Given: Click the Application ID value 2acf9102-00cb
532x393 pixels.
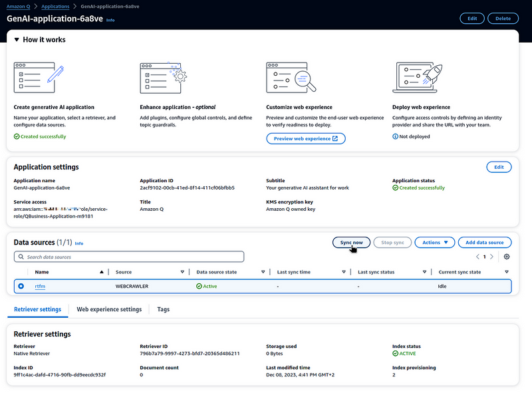Looking at the screenshot, I should 187,188.
